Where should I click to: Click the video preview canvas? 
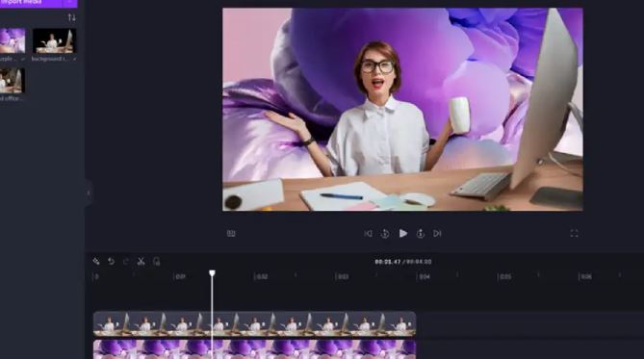click(402, 110)
